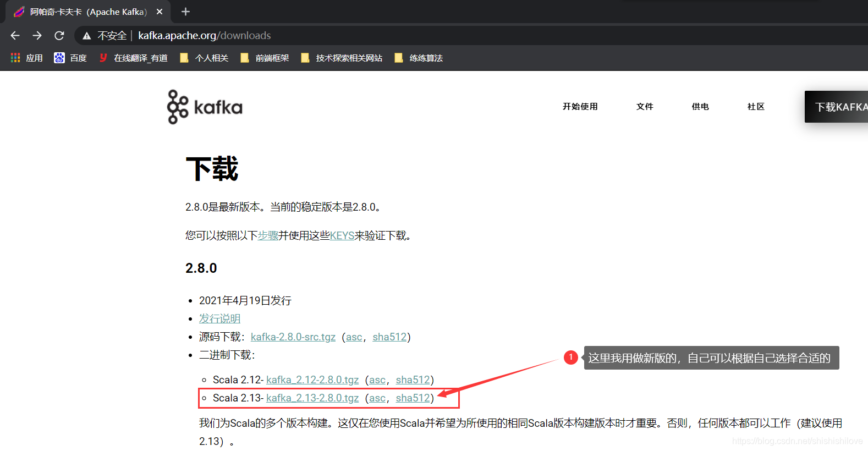Click the 2021年4月19日发行 release date text

pos(245,300)
